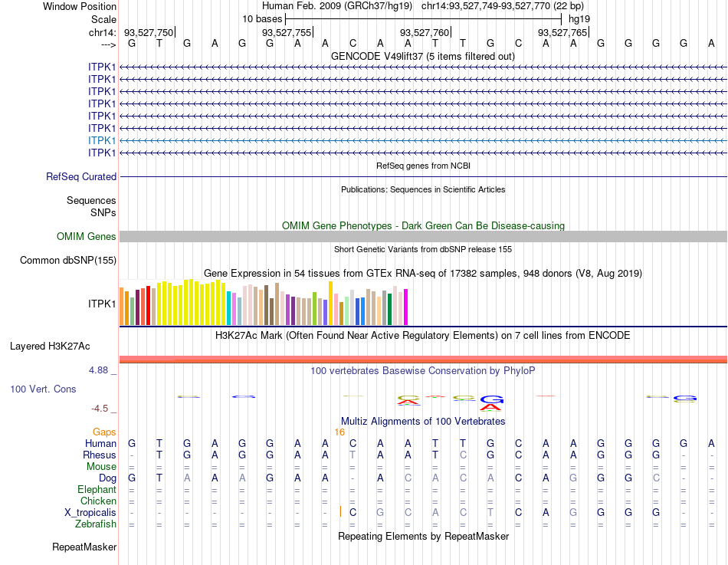
Task: Click the ---> strand direction arrow
Action: click(x=108, y=44)
